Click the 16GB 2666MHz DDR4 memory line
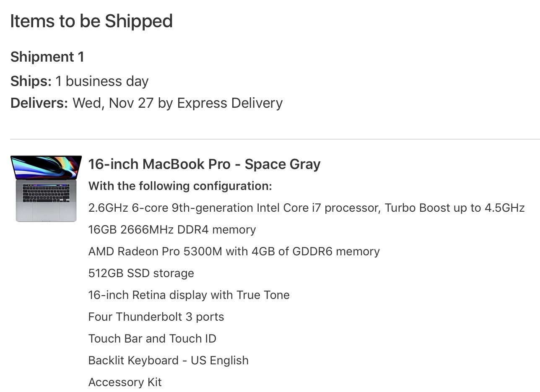540x392 pixels. (x=172, y=230)
